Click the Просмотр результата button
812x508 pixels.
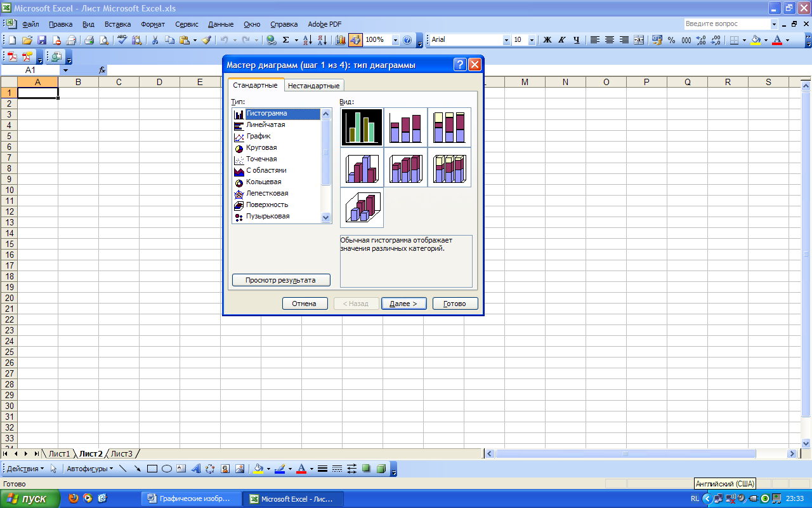tap(280, 280)
